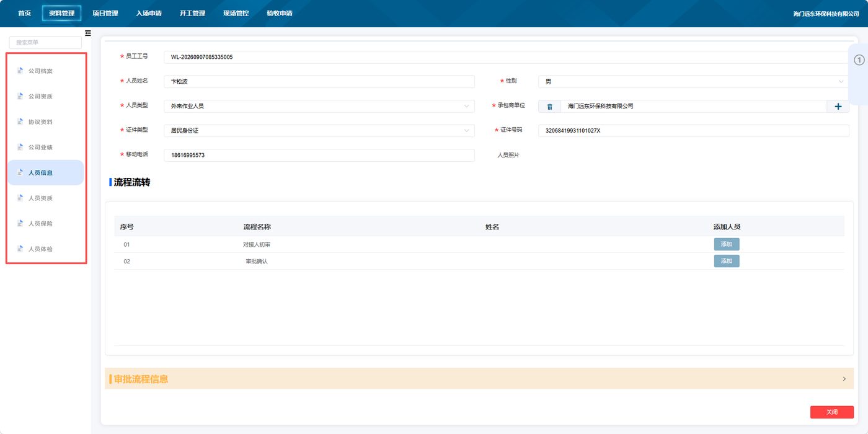Open the 入场申请 tab
Image resolution: width=868 pixels, height=434 pixels.
pos(149,13)
